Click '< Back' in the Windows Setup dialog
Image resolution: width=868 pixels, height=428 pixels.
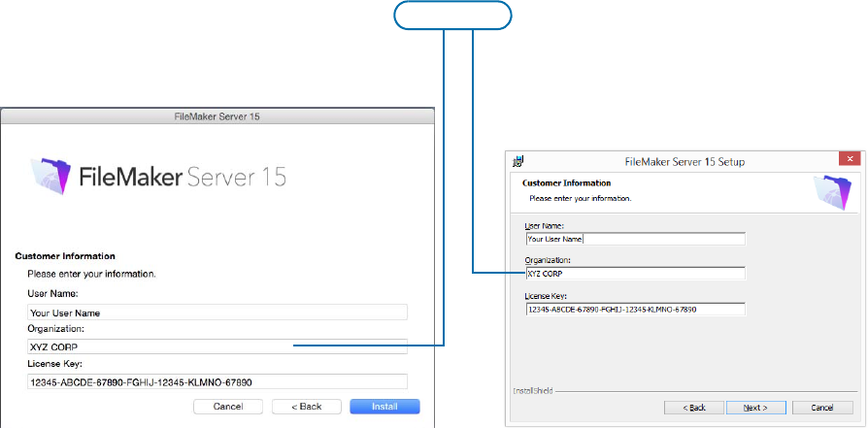[693, 408]
